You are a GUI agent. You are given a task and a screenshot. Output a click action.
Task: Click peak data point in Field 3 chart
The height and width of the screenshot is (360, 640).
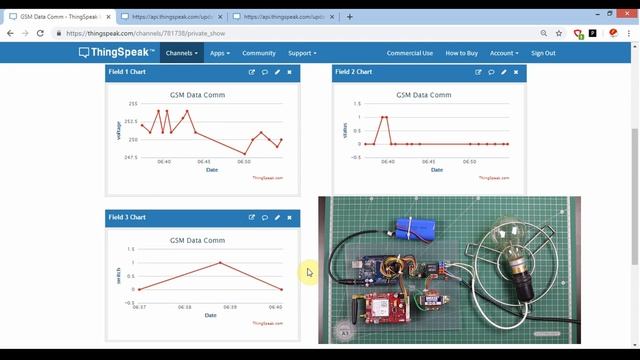click(x=220, y=263)
